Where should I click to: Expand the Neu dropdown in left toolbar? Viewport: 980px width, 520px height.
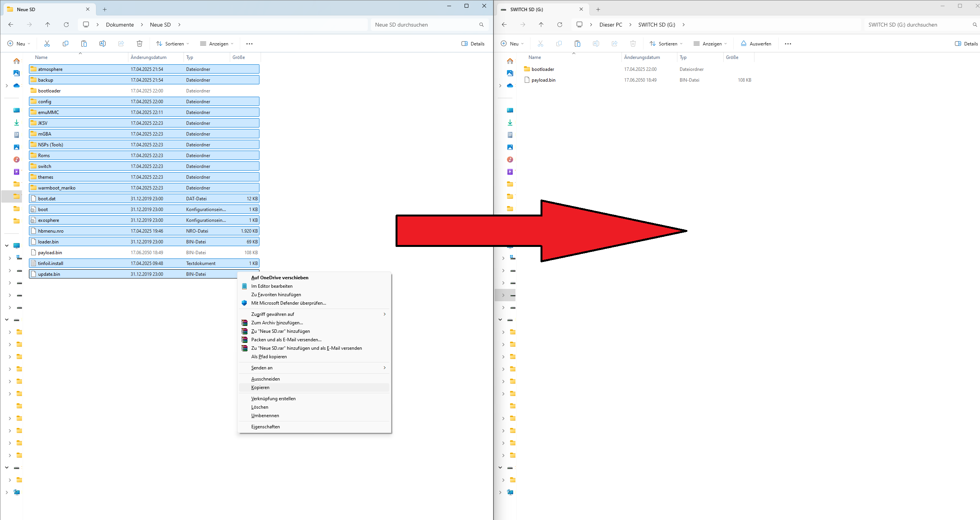coord(19,44)
